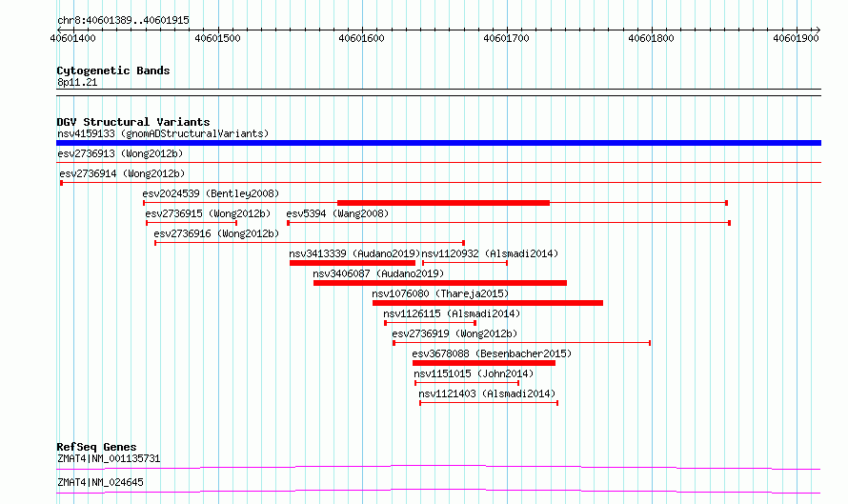Screen dimensions: 848x504
Task: Click the red line under nsv1151015
Action: [x=467, y=383]
